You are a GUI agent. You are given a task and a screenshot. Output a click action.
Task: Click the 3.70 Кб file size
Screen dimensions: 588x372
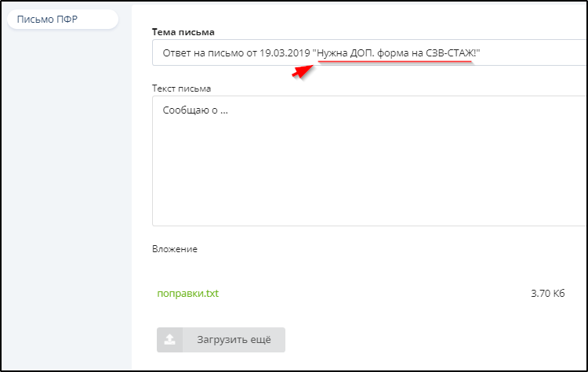coord(548,294)
